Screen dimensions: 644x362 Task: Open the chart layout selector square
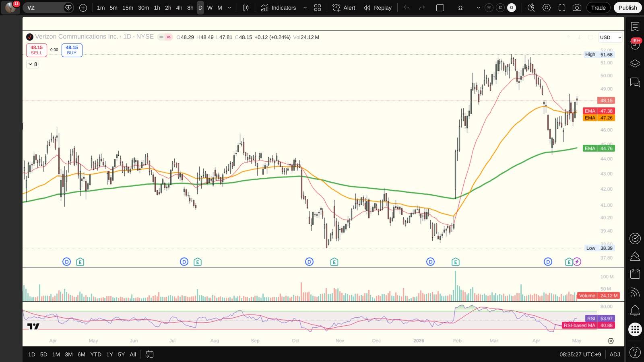[440, 8]
